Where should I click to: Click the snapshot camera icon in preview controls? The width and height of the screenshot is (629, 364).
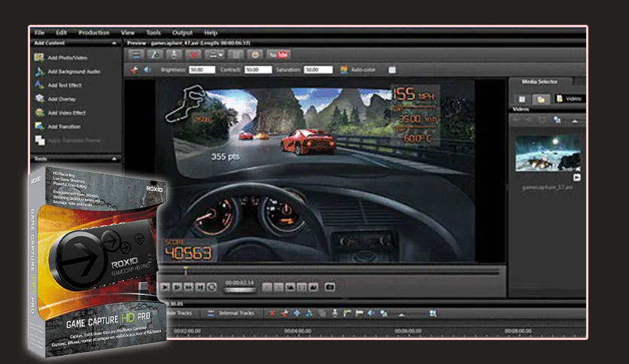point(330,287)
